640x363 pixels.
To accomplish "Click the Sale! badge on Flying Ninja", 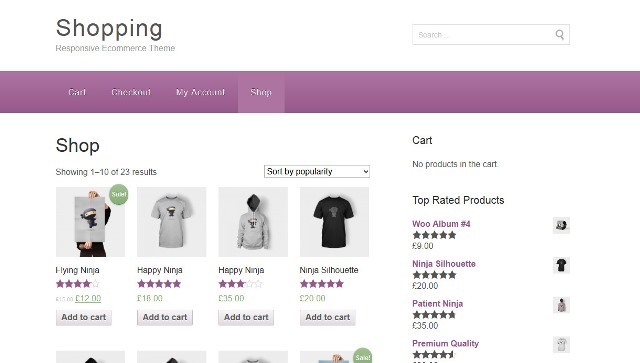I will click(118, 194).
